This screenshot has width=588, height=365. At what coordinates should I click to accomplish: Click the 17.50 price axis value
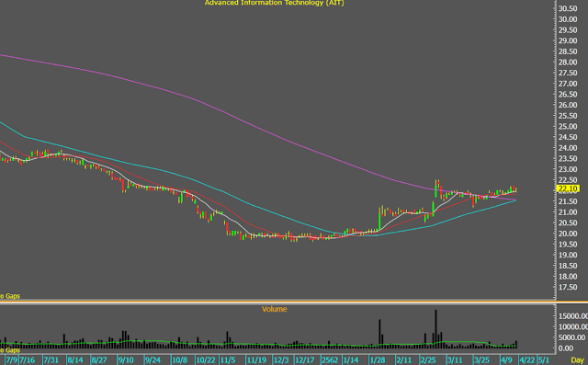click(568, 288)
